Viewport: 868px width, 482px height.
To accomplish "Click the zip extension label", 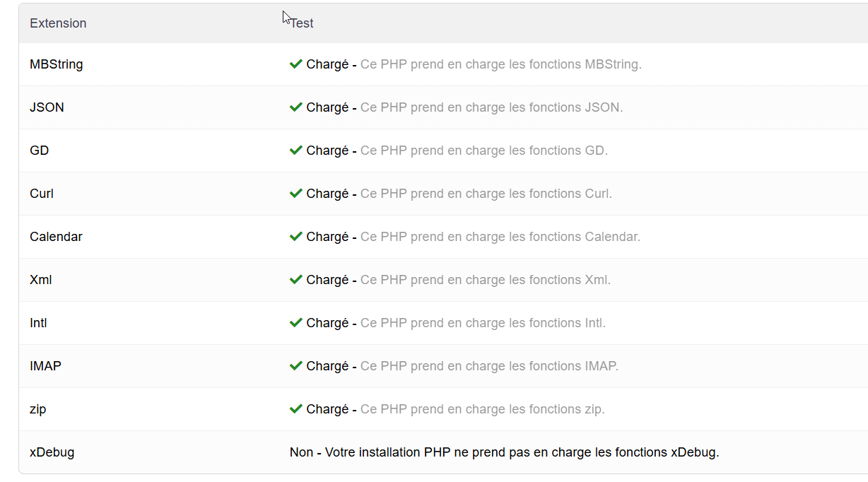I will click(x=38, y=409).
